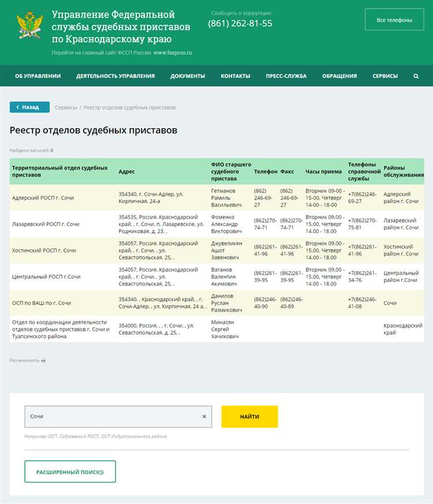Screen dimensions: 433x504
Task: Focus the search field containing Сочи
Action: click(x=113, y=416)
